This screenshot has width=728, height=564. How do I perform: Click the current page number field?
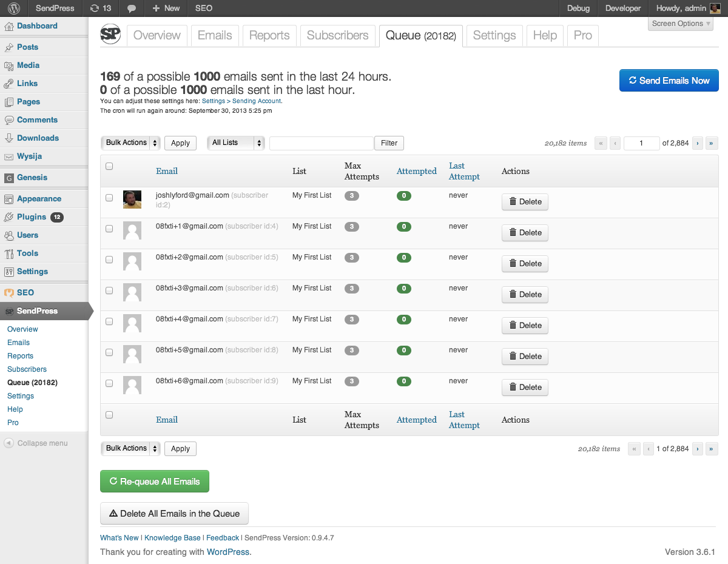coord(641,143)
